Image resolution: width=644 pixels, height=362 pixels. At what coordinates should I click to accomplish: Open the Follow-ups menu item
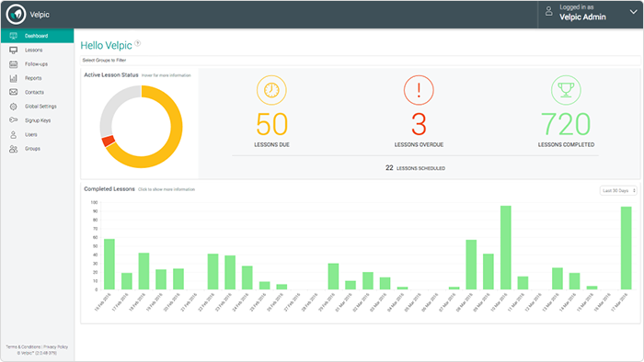click(x=38, y=64)
